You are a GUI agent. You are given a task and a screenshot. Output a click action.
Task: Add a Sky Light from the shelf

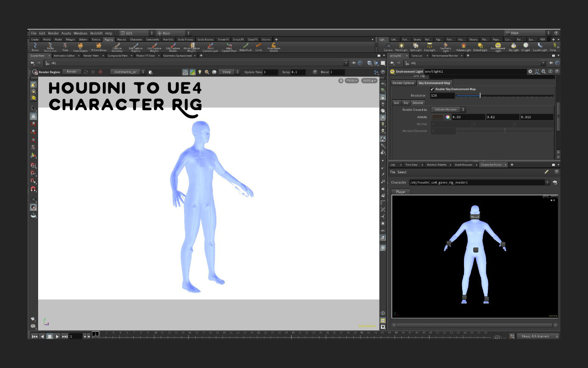pyautogui.click(x=513, y=47)
